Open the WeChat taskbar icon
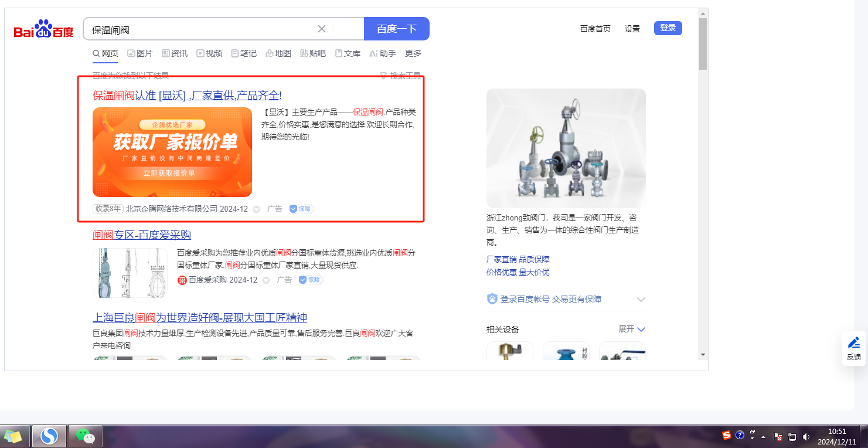868x448 pixels. (x=86, y=436)
